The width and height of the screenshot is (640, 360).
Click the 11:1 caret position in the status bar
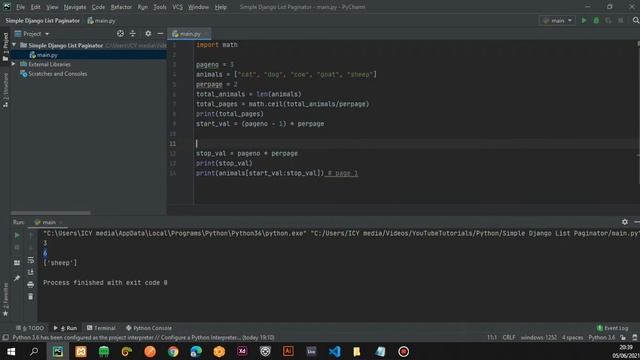click(x=492, y=338)
